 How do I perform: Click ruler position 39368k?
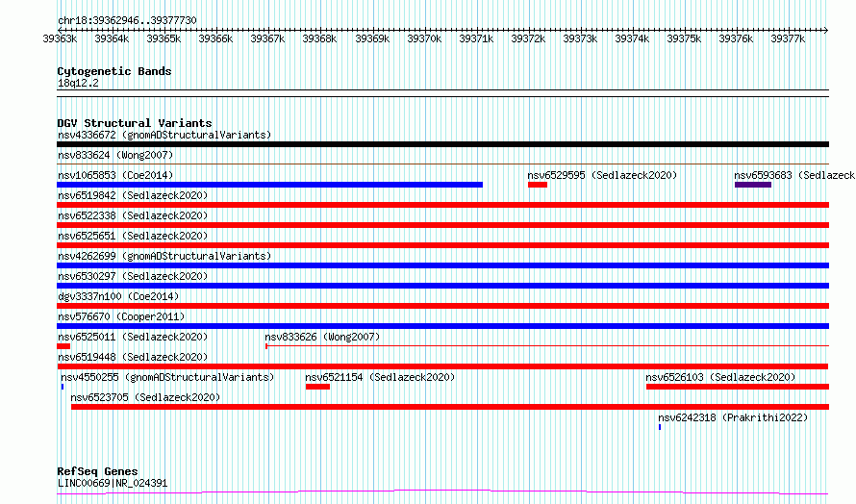tap(319, 38)
